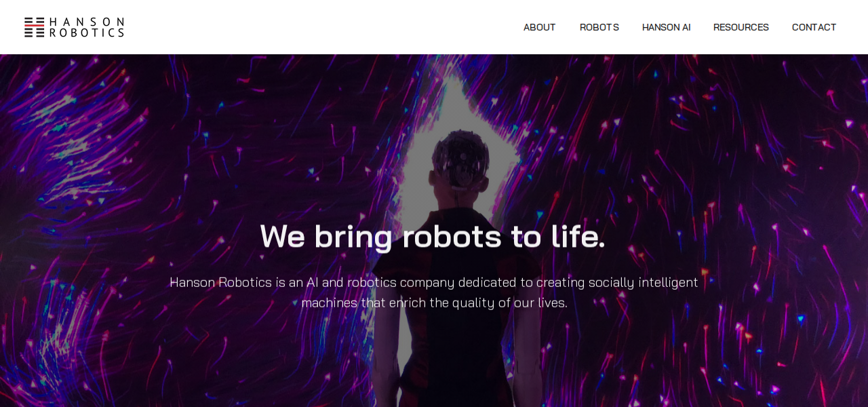Click the red bar in the logo icon
868x407 pixels.
[35, 25]
